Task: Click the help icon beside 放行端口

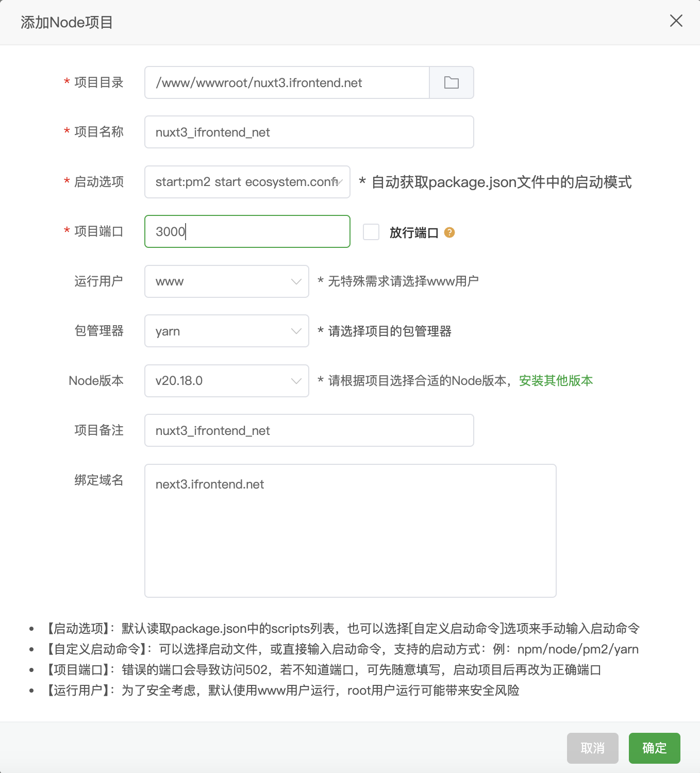Action: 449,232
